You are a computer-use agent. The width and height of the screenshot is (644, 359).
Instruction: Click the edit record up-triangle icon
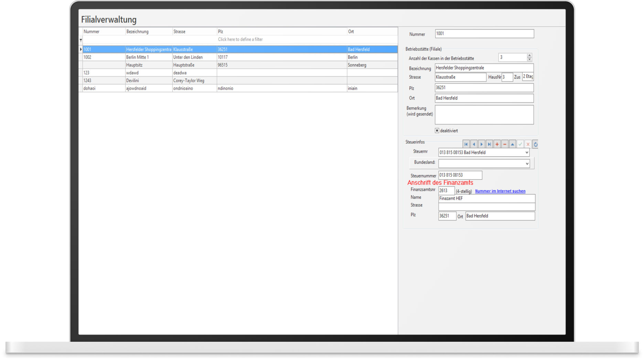click(x=513, y=144)
